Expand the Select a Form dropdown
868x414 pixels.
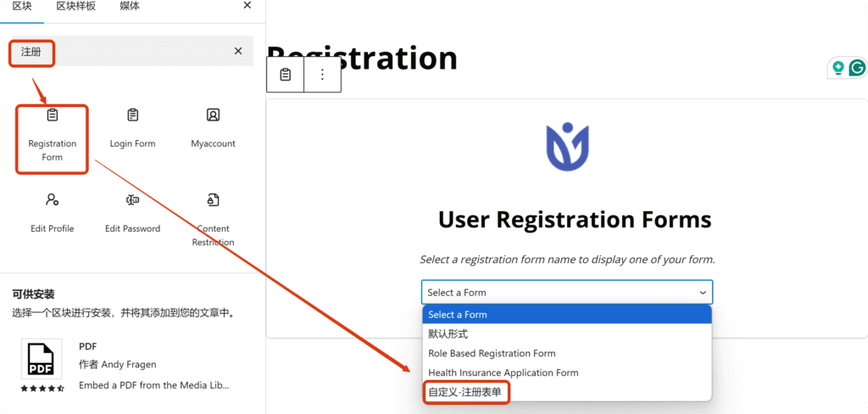566,293
